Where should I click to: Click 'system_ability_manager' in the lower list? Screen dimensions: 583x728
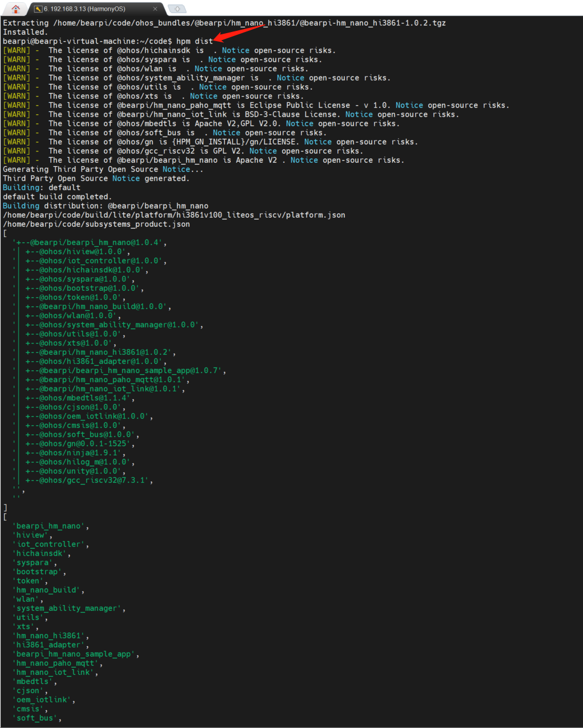(x=67, y=608)
